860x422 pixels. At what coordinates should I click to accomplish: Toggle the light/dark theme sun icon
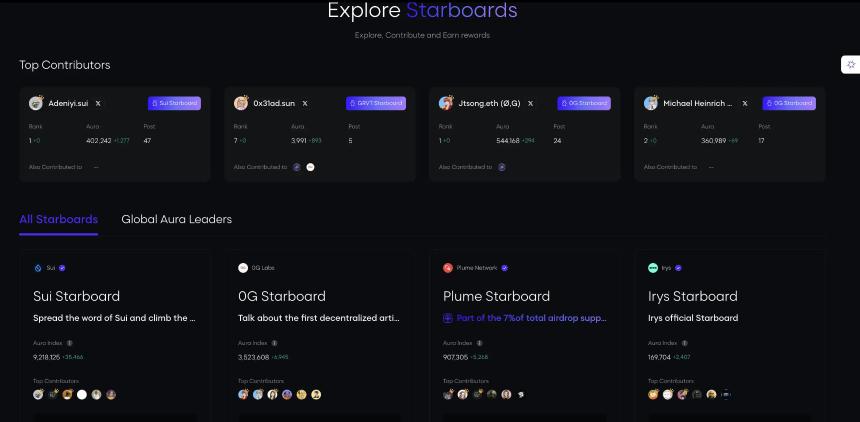(851, 65)
